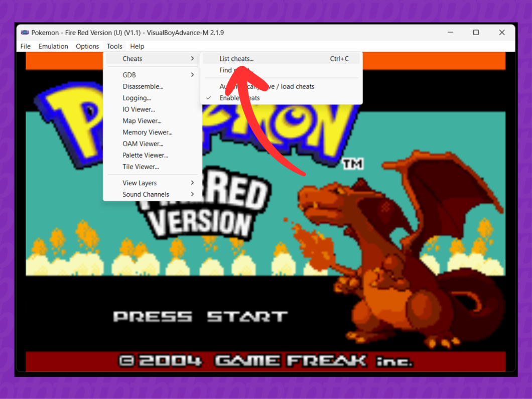Expand the Sound Channels submenu

coord(153,194)
